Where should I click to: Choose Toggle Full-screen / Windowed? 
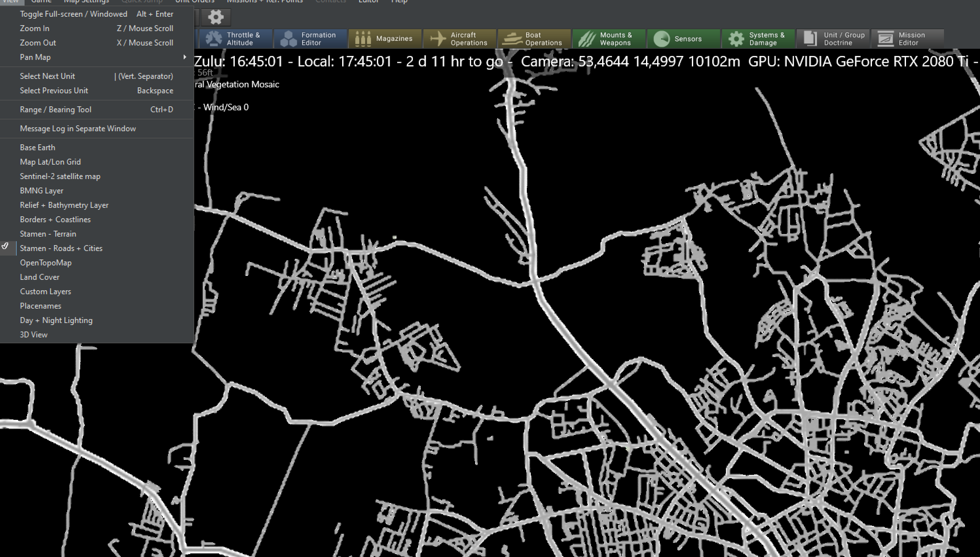[x=97, y=14]
